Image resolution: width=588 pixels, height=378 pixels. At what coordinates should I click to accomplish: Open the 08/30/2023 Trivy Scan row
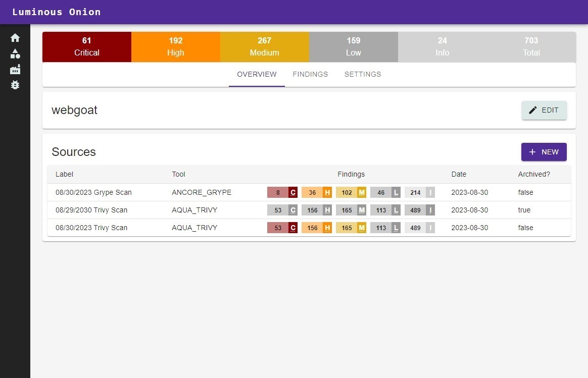click(x=309, y=228)
